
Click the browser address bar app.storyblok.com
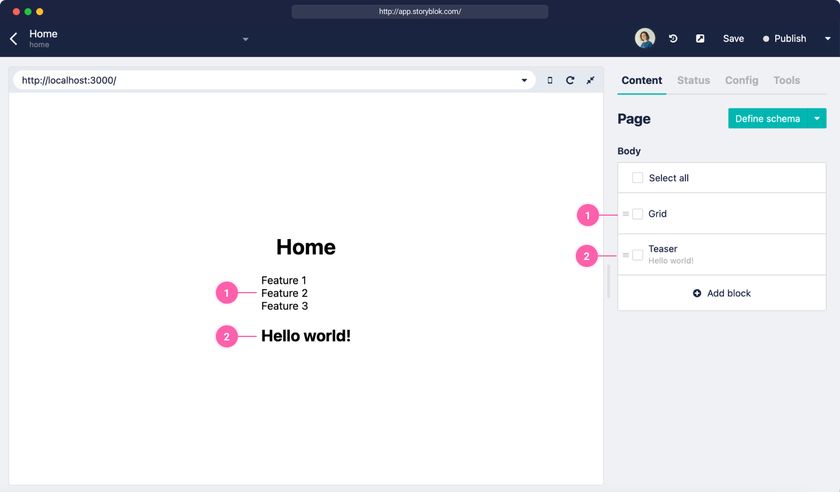[419, 11]
